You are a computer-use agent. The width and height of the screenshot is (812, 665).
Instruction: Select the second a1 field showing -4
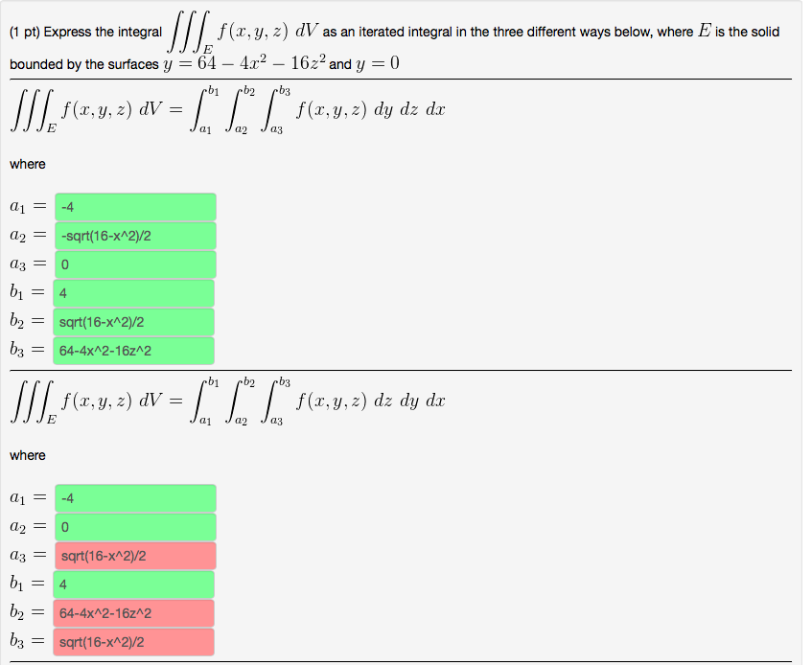134,497
